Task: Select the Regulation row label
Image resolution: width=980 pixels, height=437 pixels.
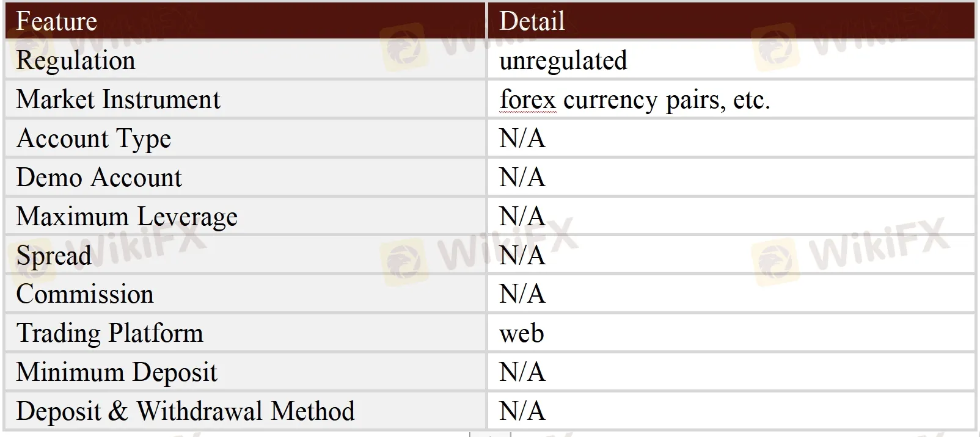Action: pyautogui.click(x=76, y=60)
